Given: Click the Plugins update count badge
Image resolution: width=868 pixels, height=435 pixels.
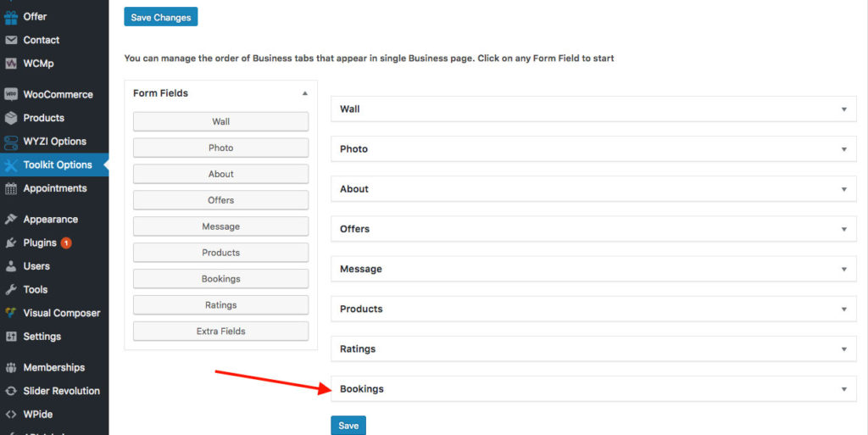Looking at the screenshot, I should 66,243.
